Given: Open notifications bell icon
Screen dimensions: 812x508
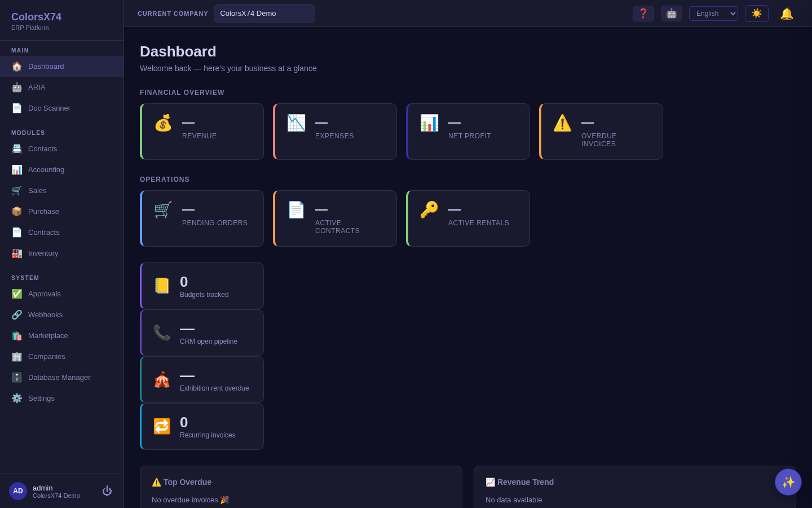Looking at the screenshot, I should (787, 14).
